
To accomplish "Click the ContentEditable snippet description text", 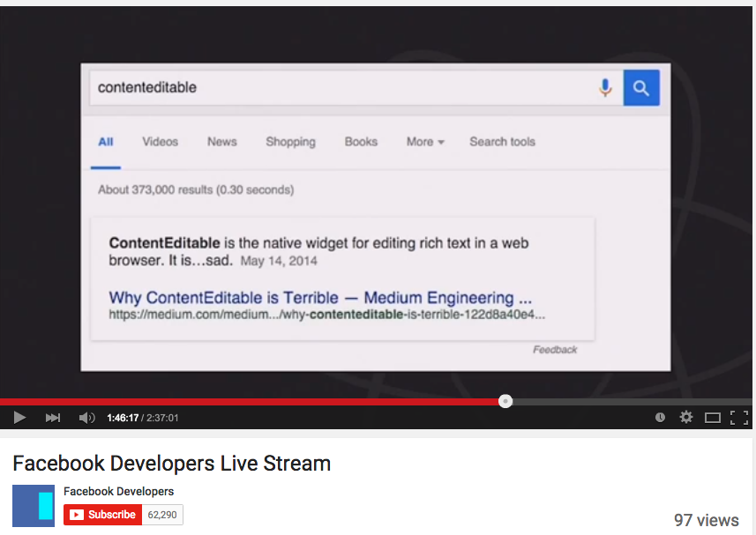I will pos(318,252).
